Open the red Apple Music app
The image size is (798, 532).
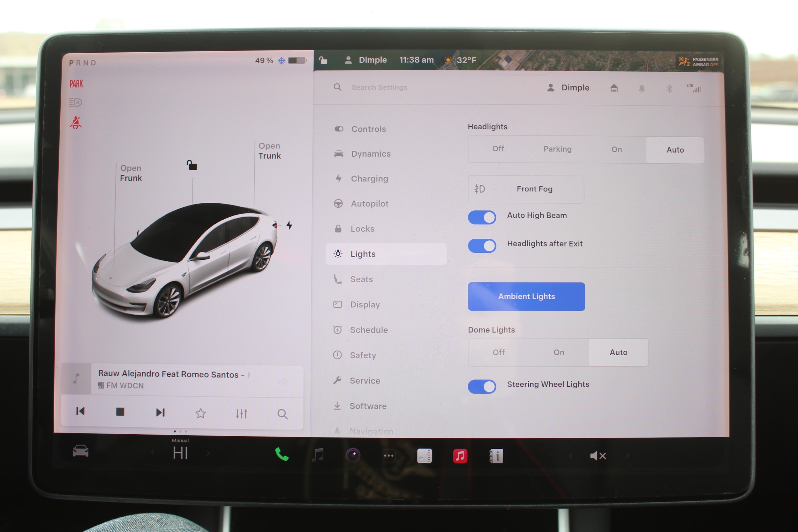[460, 456]
